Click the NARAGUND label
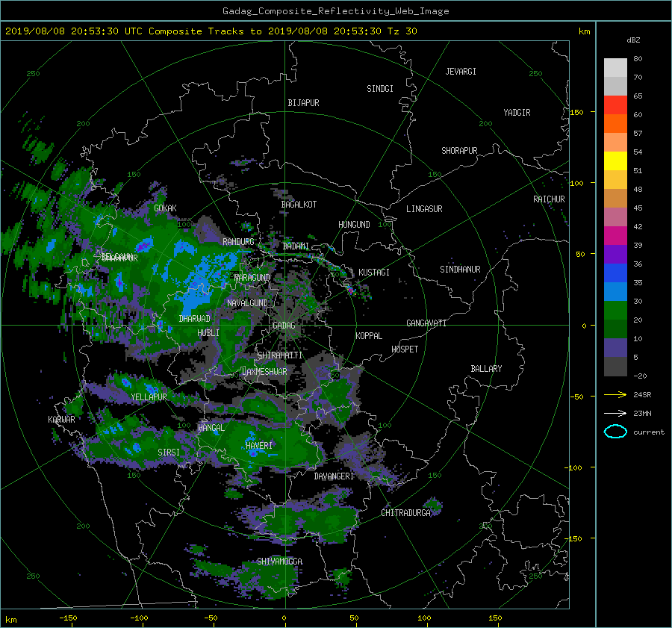 (252, 278)
